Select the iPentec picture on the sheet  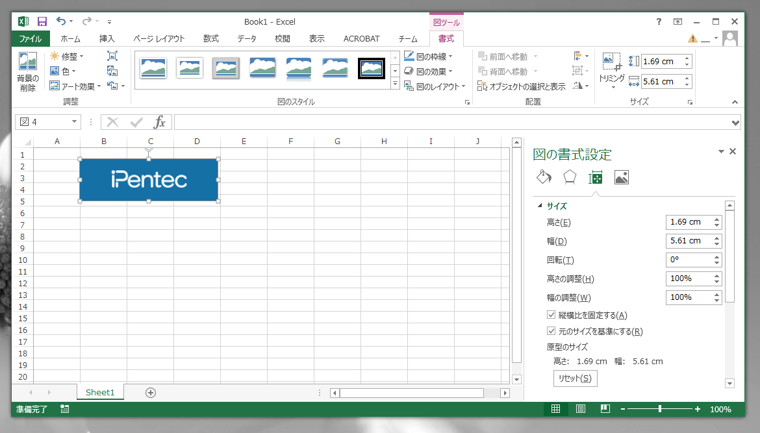[149, 180]
